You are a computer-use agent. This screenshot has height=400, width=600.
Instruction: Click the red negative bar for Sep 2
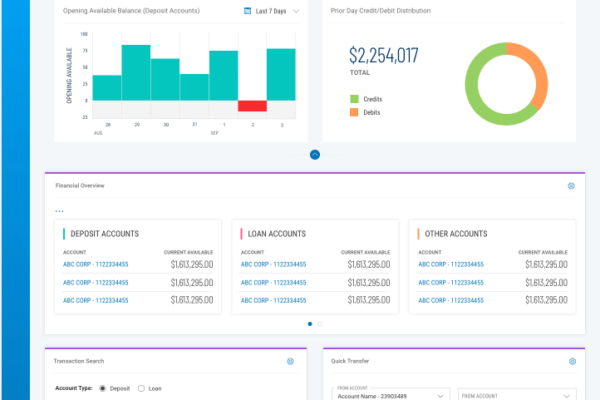click(x=252, y=106)
